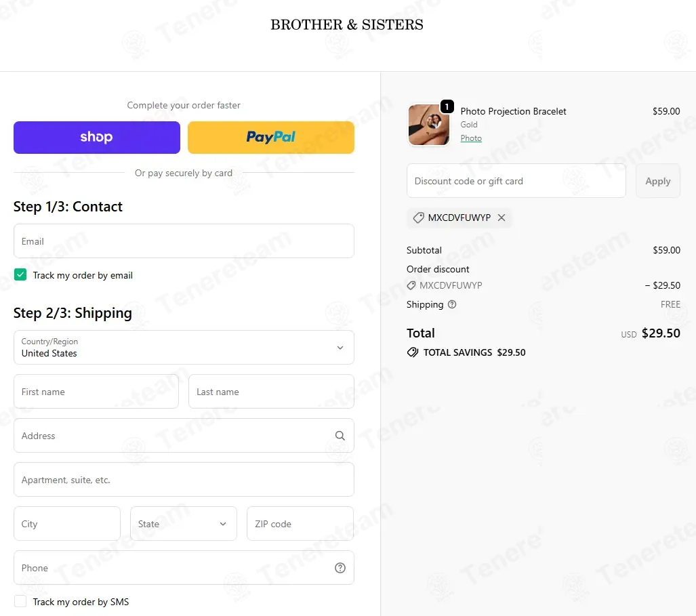Click the phone field help icon

[x=340, y=568]
